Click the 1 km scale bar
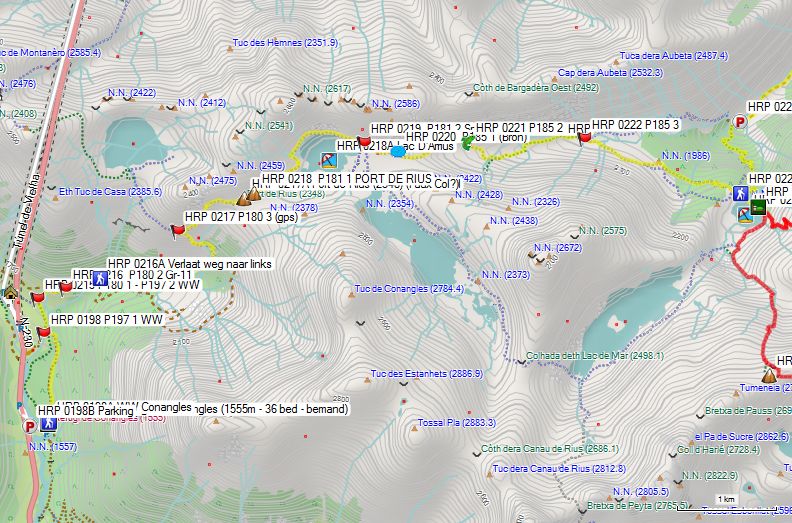Screen dimensions: 792x523 (x=727, y=500)
